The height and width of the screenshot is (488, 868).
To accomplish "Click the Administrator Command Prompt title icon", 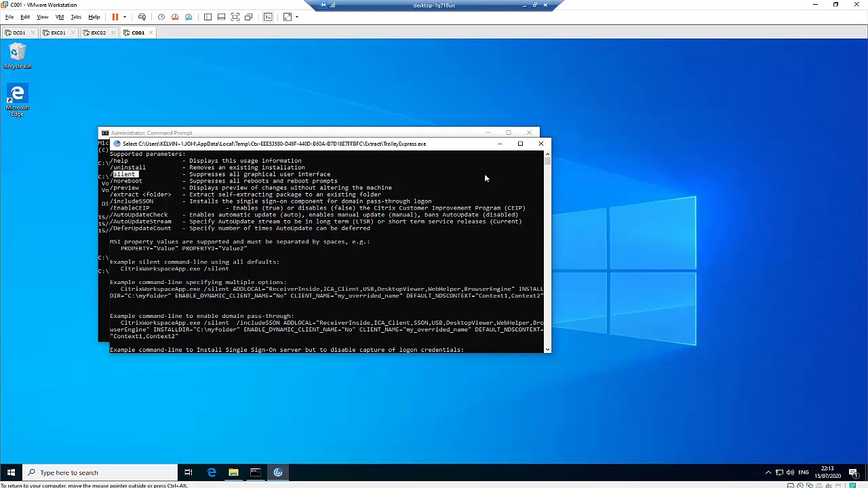I will click(x=105, y=133).
